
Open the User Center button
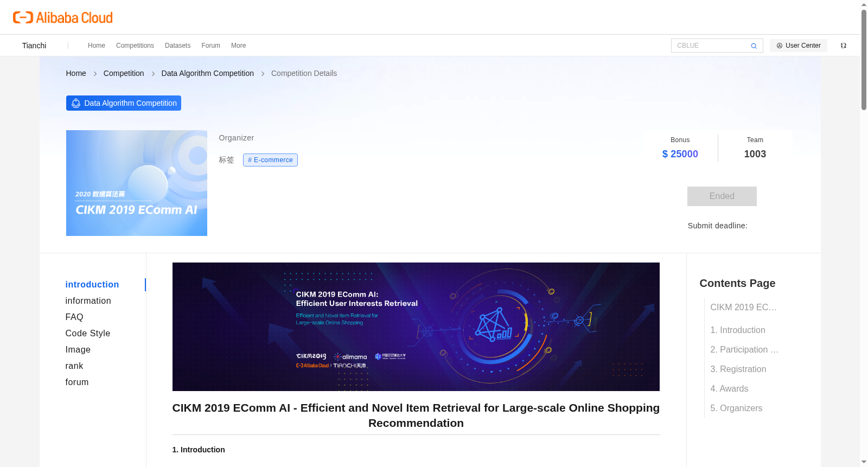pyautogui.click(x=799, y=46)
